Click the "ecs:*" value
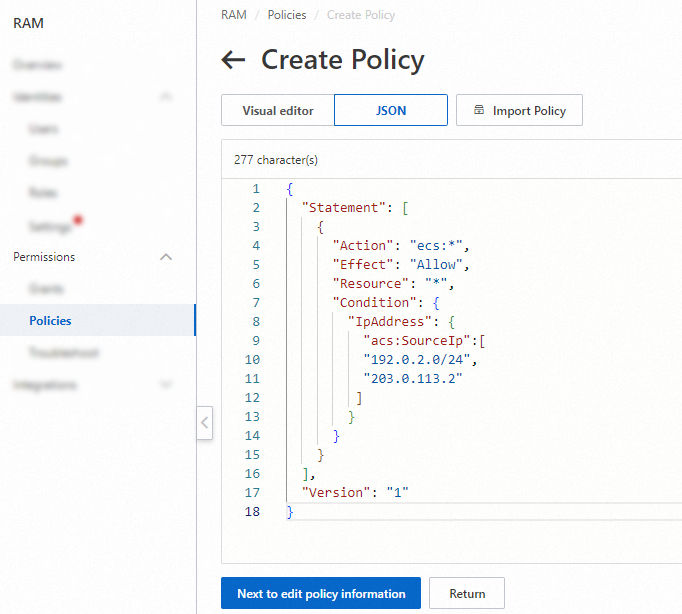 (x=436, y=246)
